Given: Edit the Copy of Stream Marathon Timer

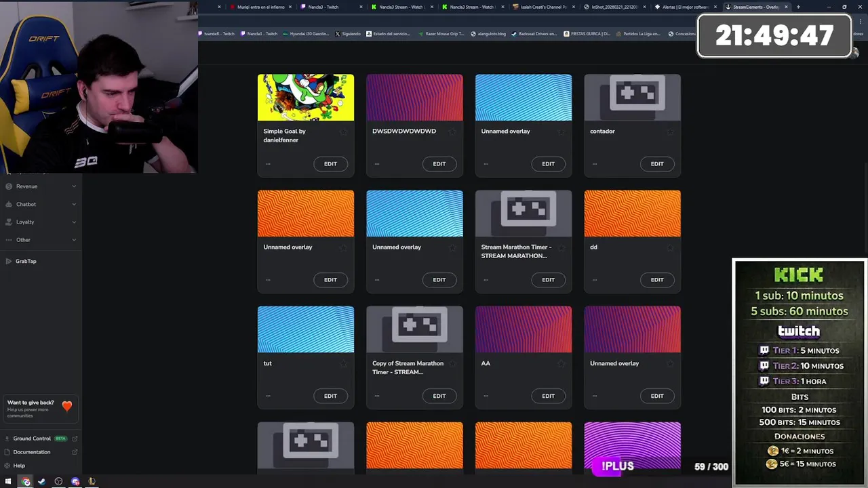Looking at the screenshot, I should [x=439, y=396].
